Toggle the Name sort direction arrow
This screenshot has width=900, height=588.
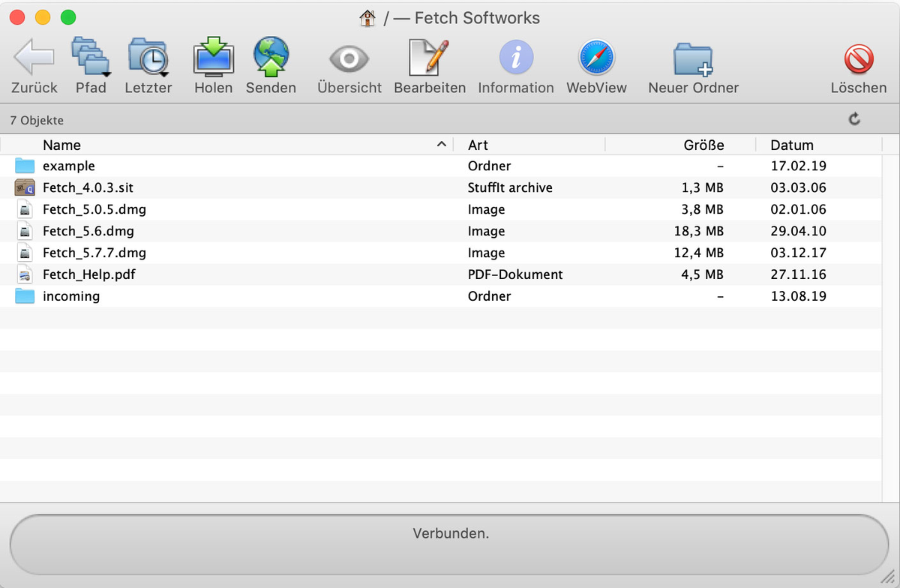click(442, 144)
